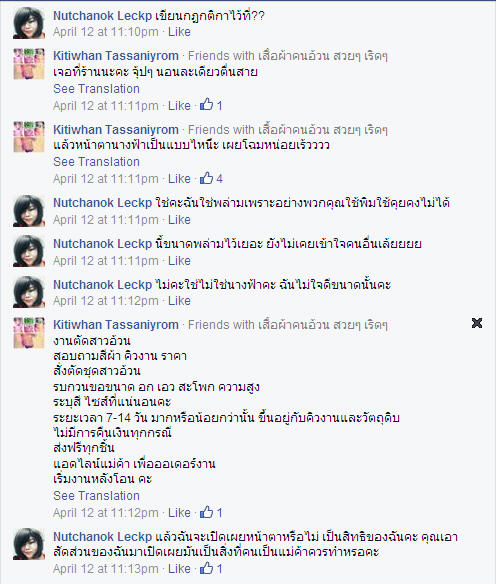The image size is (496, 584).
Task: Like the Nutchanok 11:12pm comment
Action: point(179,301)
